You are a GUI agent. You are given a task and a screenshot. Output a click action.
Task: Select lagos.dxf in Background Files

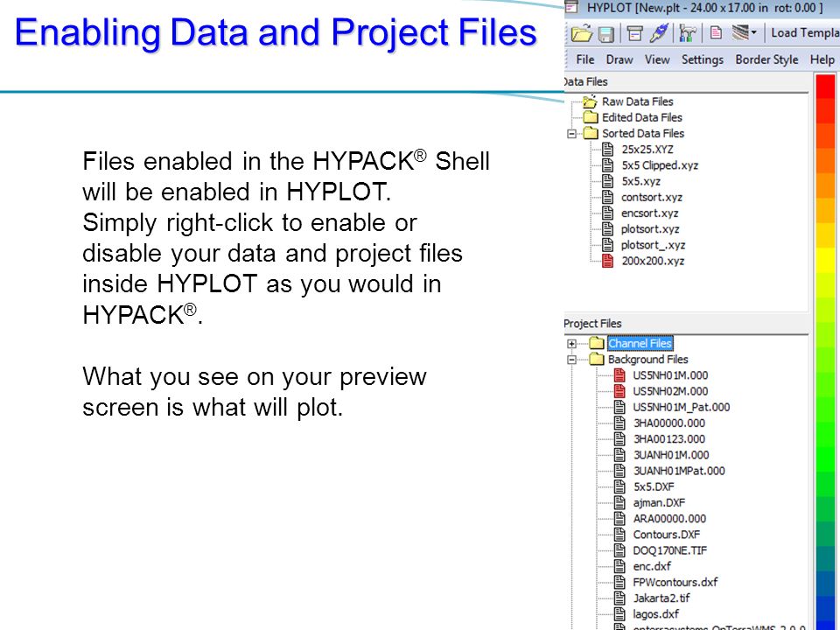pyautogui.click(x=655, y=614)
